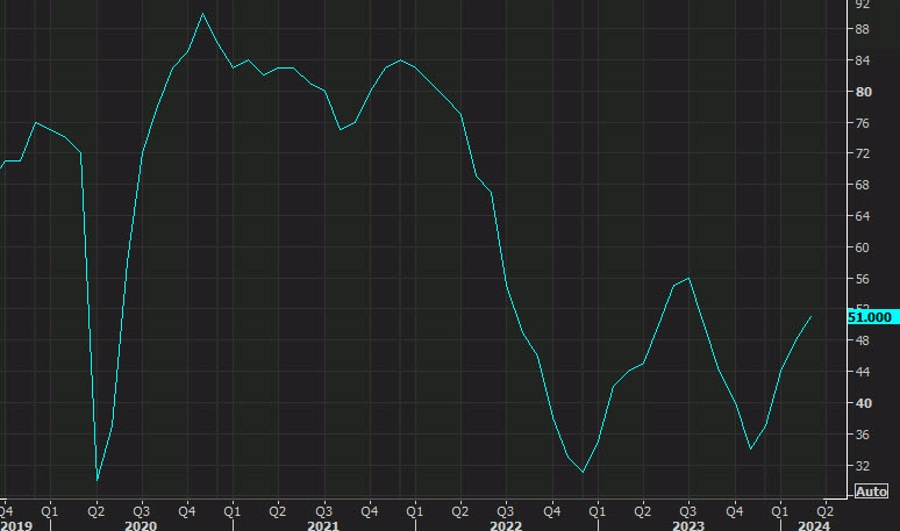Click the 56 price axis label
Viewport: 900px width, 531px height.
[x=862, y=279]
